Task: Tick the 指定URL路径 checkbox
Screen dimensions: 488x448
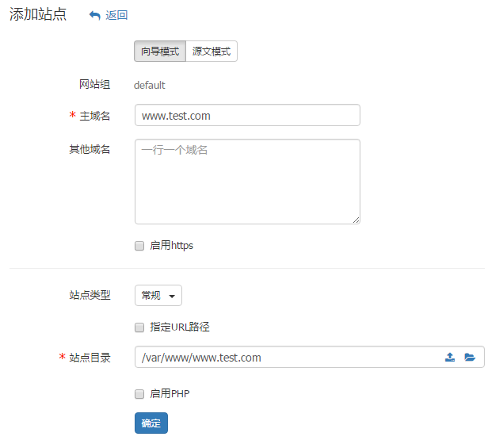Action: pos(139,327)
